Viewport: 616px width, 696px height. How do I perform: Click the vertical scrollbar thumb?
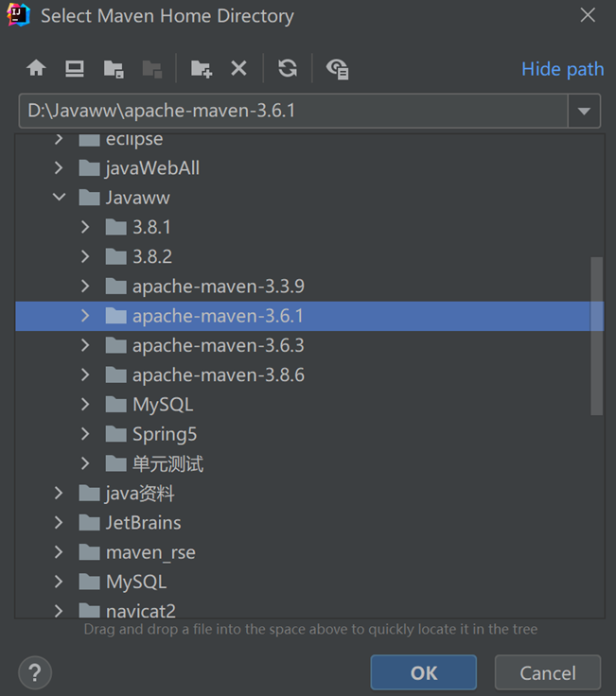coord(596,336)
